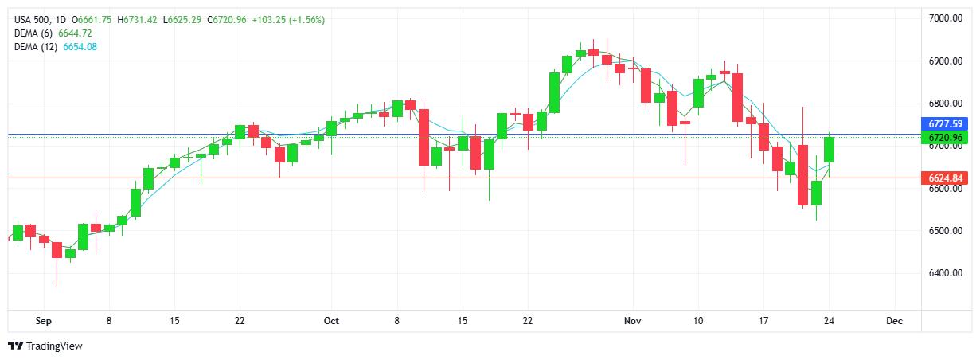This screenshot has width=980, height=360.
Task: Click the +1.56% change value
Action: 307,19
